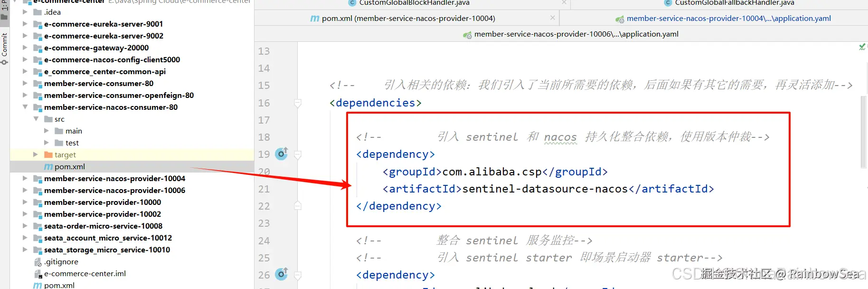868x289 pixels.
Task: Click gutter override marker on line 26
Action: tap(282, 274)
